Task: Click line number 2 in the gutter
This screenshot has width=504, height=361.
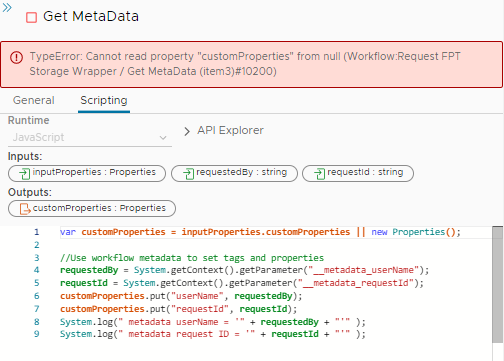Action: pos(37,245)
